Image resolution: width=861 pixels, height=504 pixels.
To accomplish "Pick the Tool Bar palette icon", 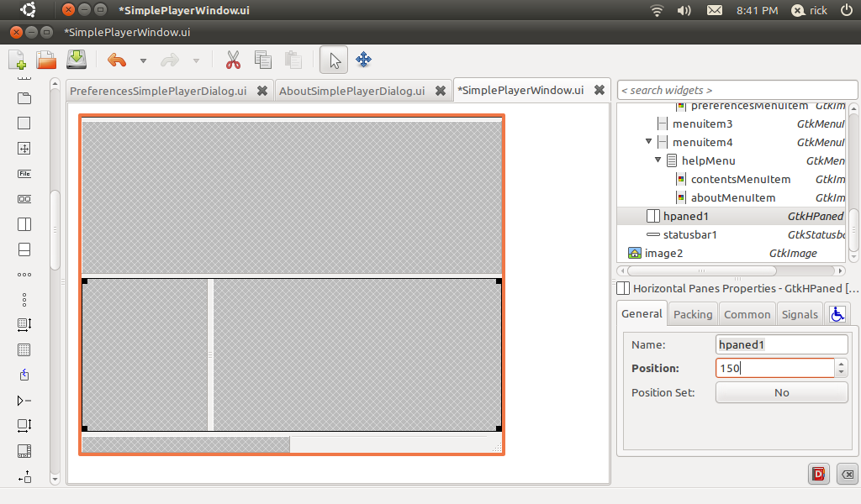I will point(24,199).
